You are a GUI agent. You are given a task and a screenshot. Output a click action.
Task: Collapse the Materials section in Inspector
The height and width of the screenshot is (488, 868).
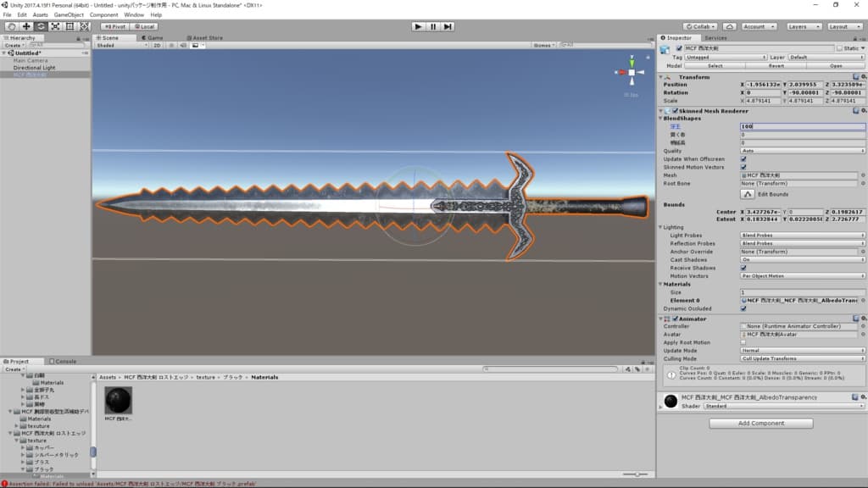[661, 284]
